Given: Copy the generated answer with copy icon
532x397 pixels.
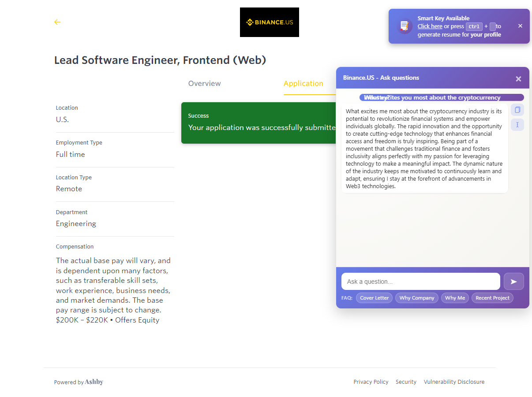Looking at the screenshot, I should (x=517, y=110).
